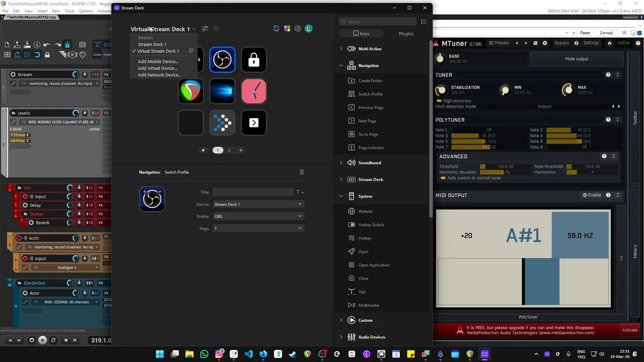Open MTuner Presets

point(498,43)
